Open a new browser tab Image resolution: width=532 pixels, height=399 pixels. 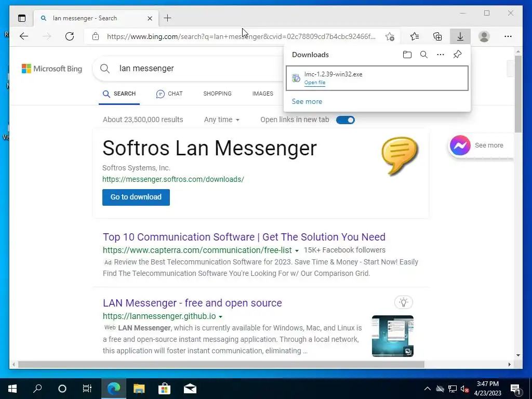(168, 18)
